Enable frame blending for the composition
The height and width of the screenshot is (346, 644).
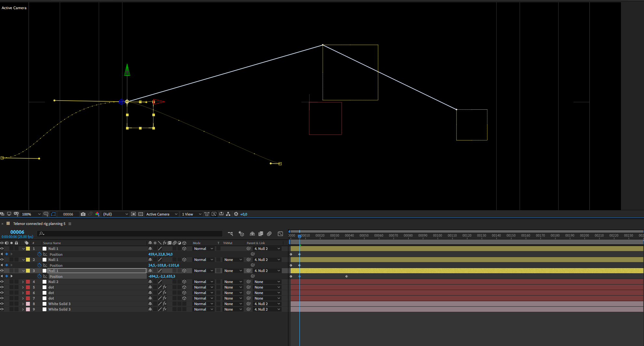(260, 234)
